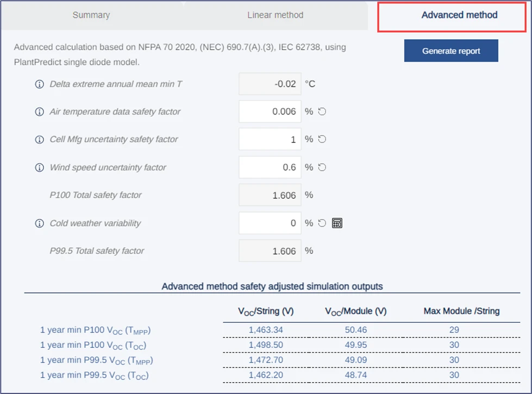Open the Cold weather variability calculator
532x394 pixels.
click(x=336, y=223)
